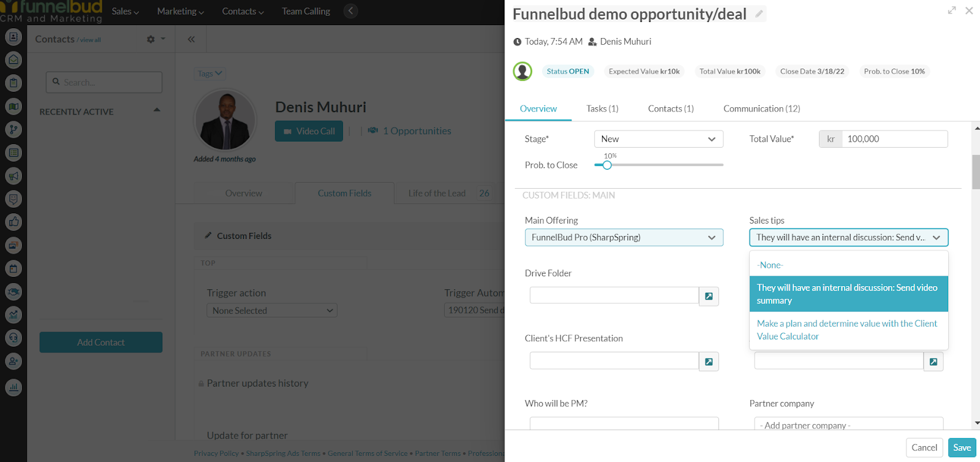This screenshot has height=462, width=980.
Task: Click the Add partner company field
Action: pos(849,424)
